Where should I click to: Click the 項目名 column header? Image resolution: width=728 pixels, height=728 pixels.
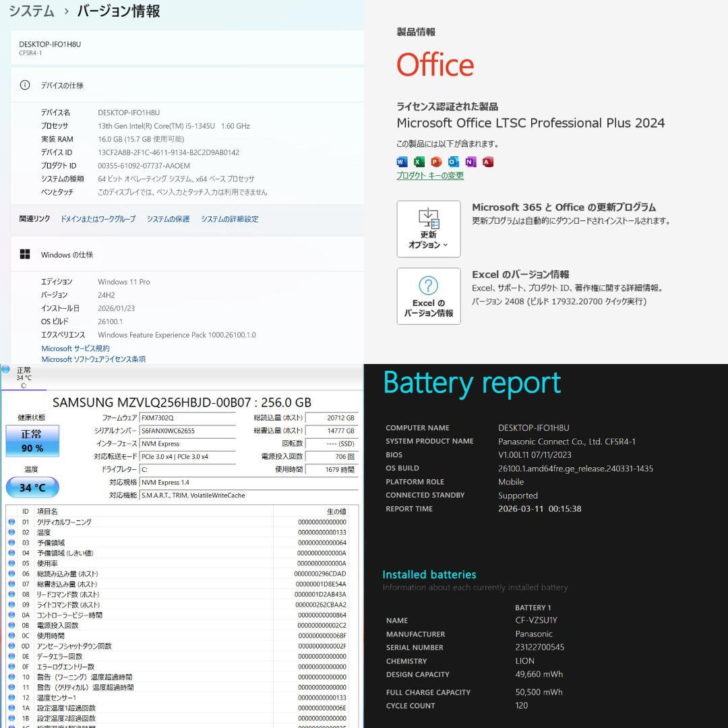[x=153, y=511]
